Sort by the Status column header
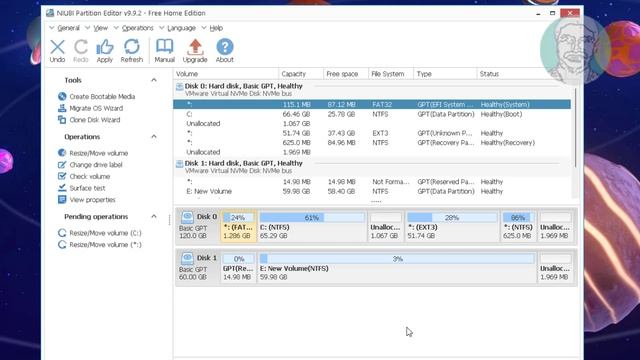Viewport: 640px width, 360px height. click(524, 74)
